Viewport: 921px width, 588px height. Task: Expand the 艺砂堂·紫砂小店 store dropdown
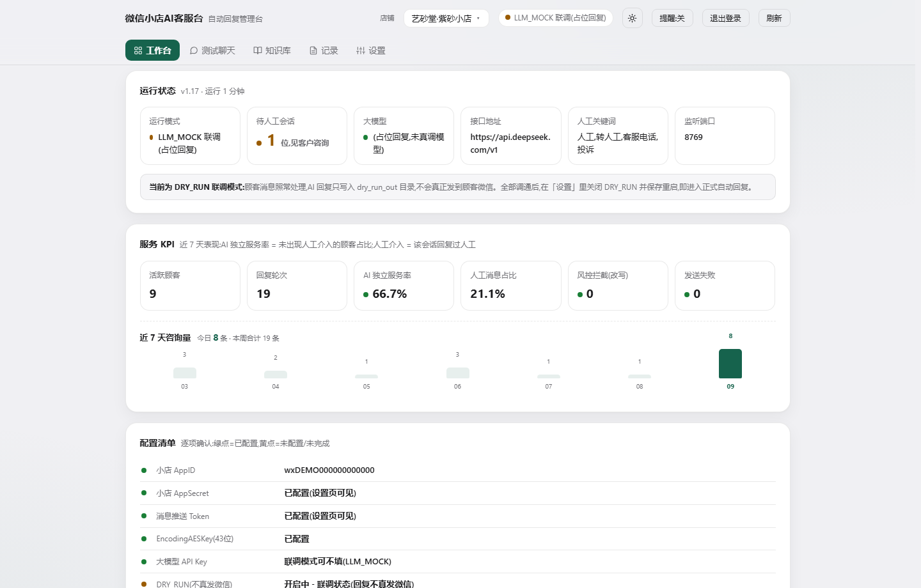446,19
